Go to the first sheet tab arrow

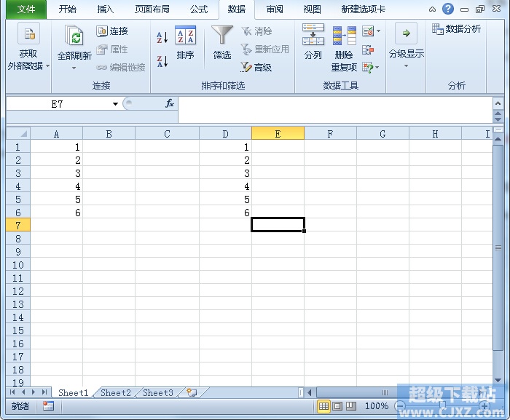pyautogui.click(x=12, y=392)
